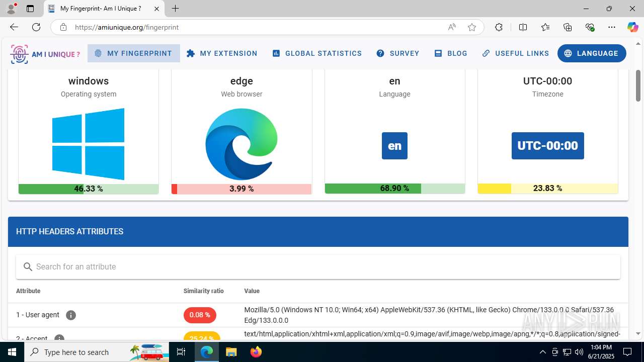Open Microsoft Edge from taskbar
Image resolution: width=644 pixels, height=362 pixels.
pyautogui.click(x=207, y=352)
